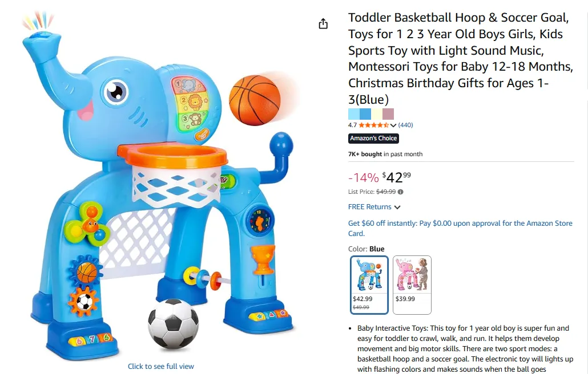
Task: Click 'Click to see full view' link
Action: coord(161,366)
